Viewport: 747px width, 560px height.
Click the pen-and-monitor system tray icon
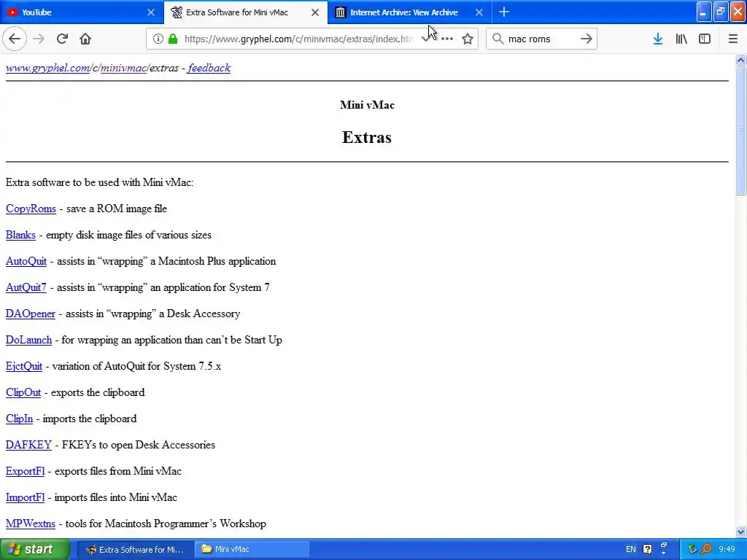(692, 549)
